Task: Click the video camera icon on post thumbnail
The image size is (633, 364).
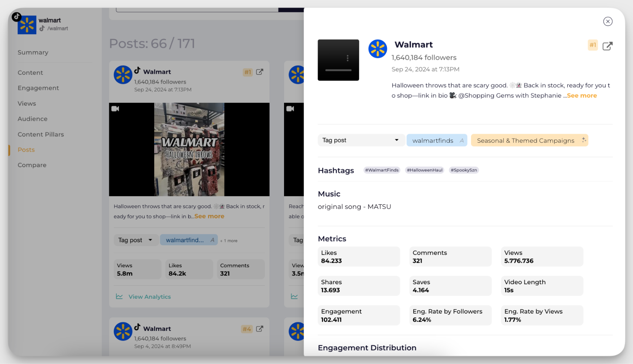Action: [116, 109]
